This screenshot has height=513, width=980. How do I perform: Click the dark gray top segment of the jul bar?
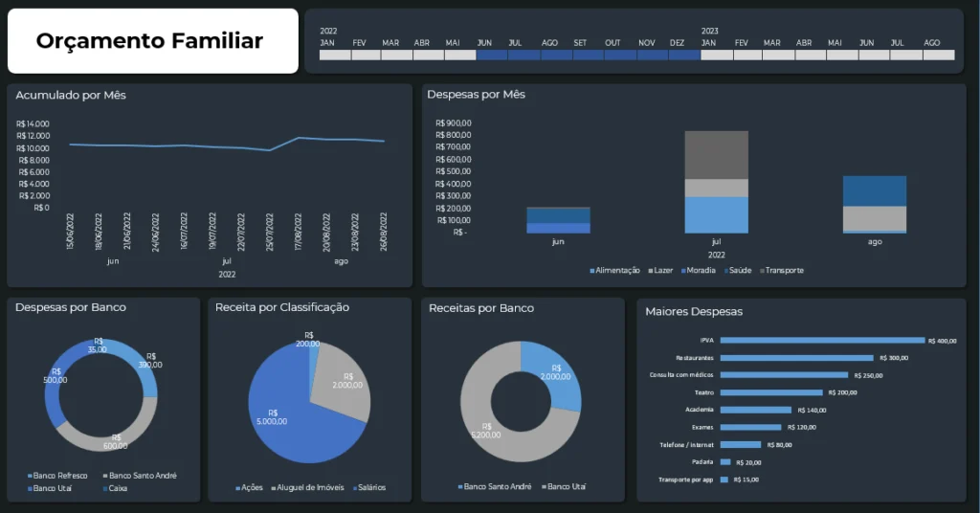(716, 155)
